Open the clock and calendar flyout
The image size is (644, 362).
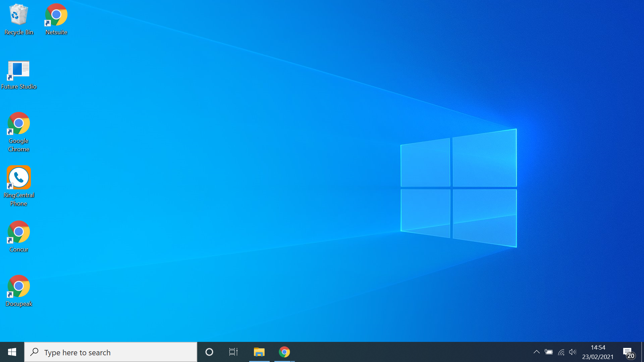[x=598, y=352]
